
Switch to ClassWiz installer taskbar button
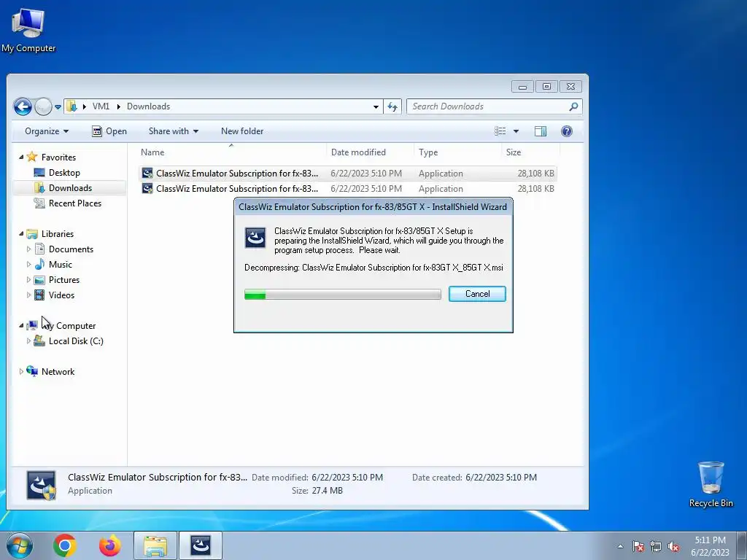click(201, 545)
